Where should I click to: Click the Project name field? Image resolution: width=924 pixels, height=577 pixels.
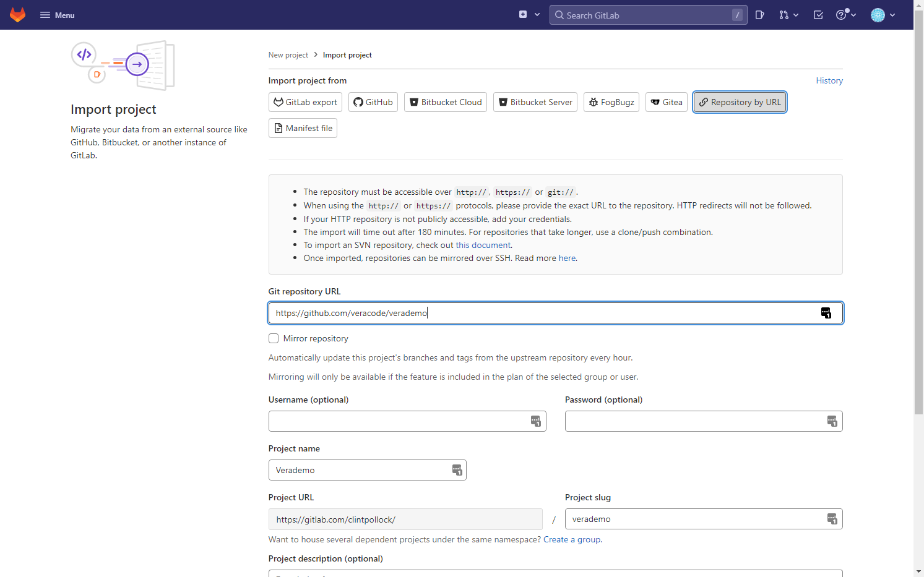coord(367,470)
